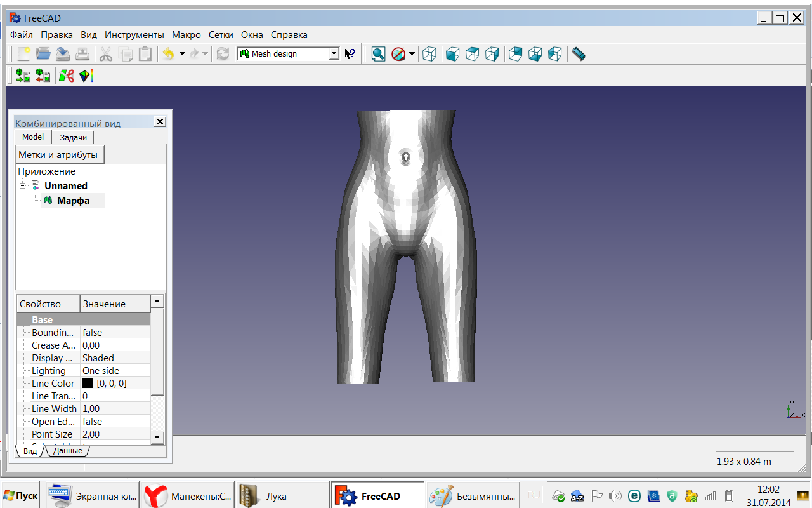Click the Fit all zoom icon
812x508 pixels.
[x=379, y=54]
